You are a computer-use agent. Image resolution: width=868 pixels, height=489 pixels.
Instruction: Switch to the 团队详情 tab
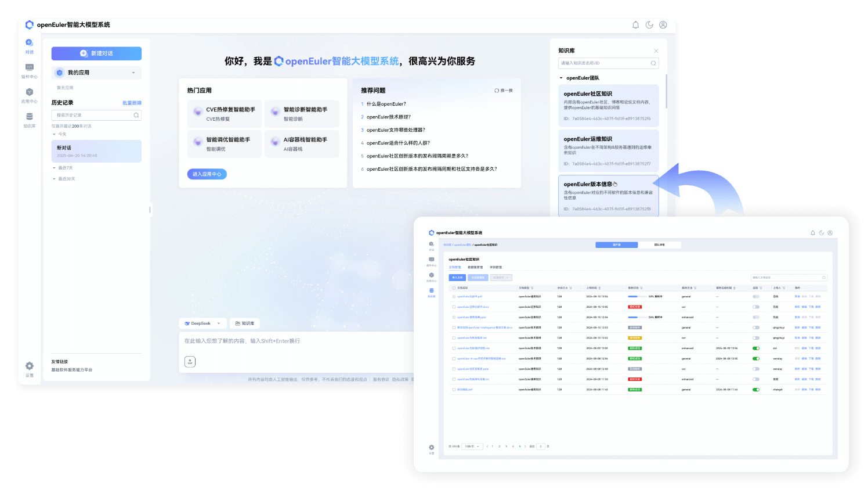pos(660,245)
